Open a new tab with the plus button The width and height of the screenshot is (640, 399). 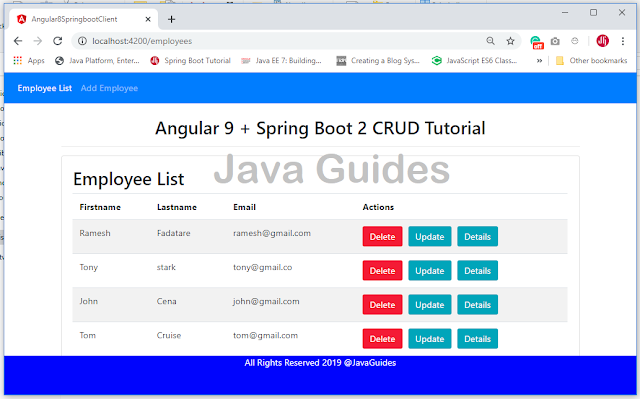[x=171, y=19]
